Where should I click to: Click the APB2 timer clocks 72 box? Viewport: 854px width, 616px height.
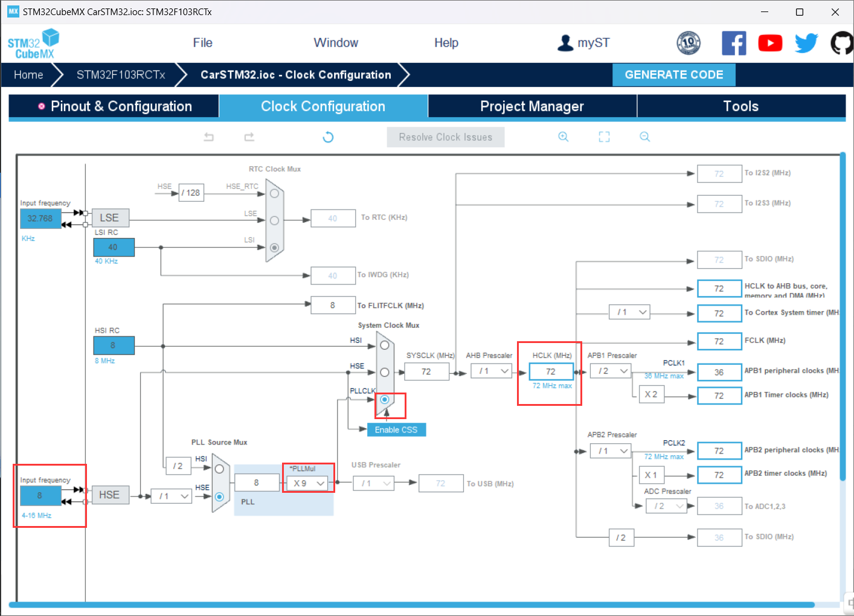(719, 475)
